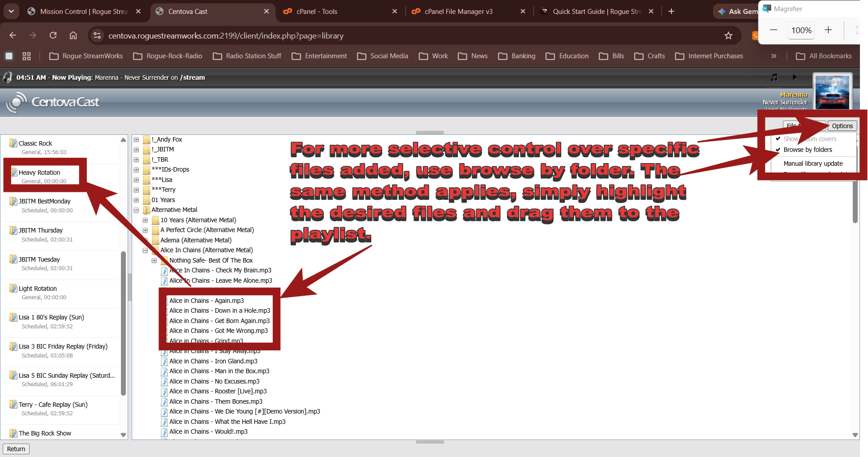The height and width of the screenshot is (457, 868).
Task: Click the Ask Gemini button
Action: [x=737, y=11]
